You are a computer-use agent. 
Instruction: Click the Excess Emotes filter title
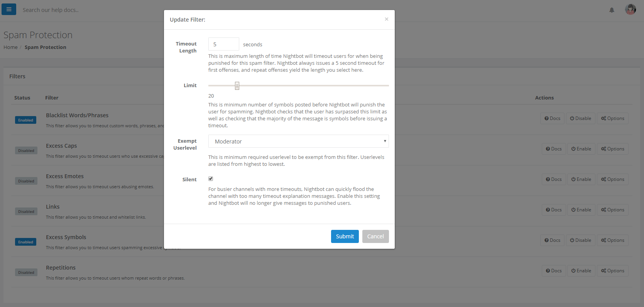65,176
